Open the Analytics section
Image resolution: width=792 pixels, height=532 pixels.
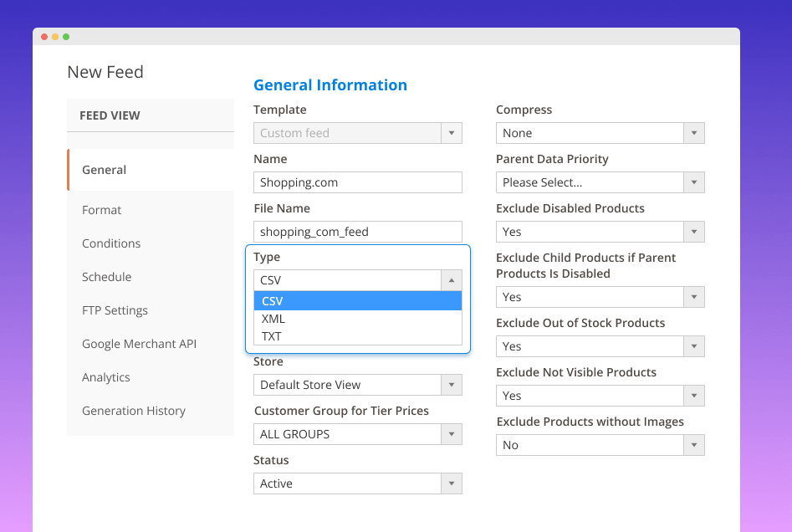(105, 377)
